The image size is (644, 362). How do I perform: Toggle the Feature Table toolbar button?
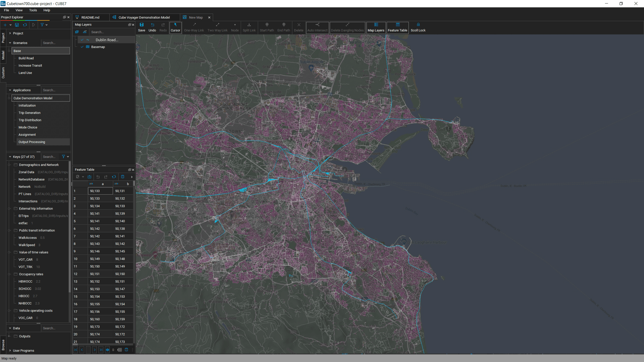point(397,27)
